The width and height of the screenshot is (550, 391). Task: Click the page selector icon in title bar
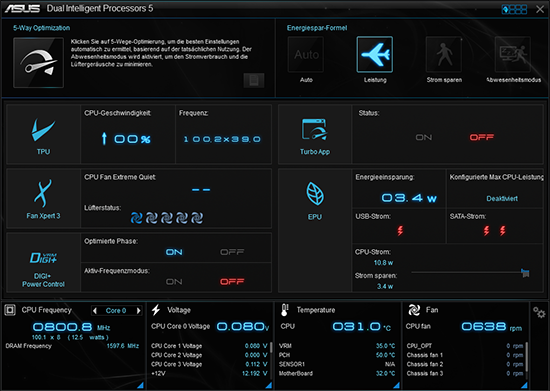click(514, 9)
